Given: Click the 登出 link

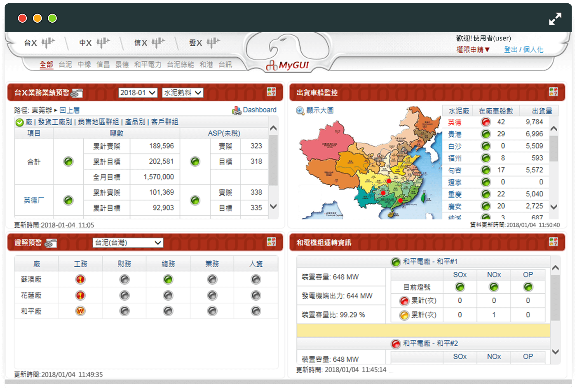Looking at the screenshot, I should pos(511,49).
